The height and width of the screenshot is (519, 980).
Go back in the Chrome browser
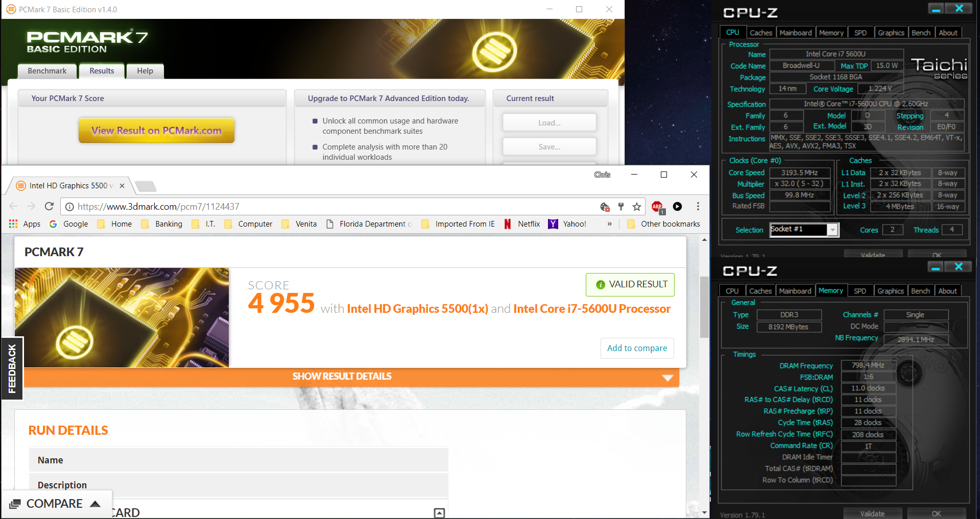13,206
